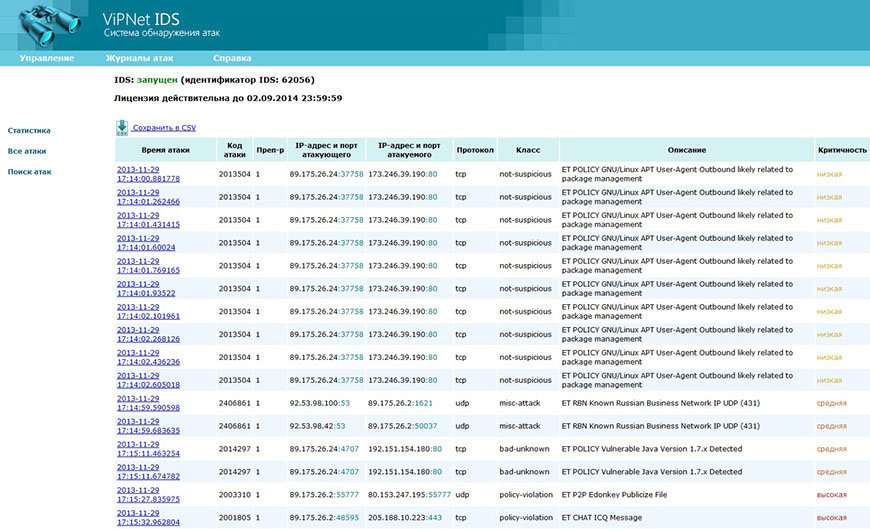Click the Протокол column header
This screenshot has height=529, width=870.
475,150
